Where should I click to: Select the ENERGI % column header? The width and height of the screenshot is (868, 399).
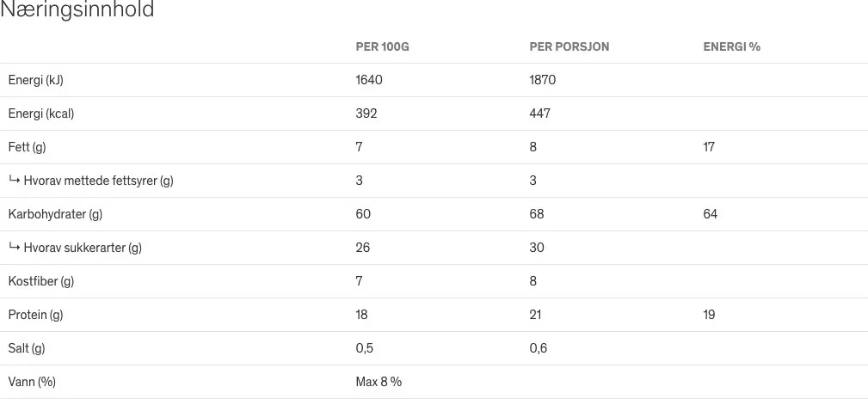731,46
